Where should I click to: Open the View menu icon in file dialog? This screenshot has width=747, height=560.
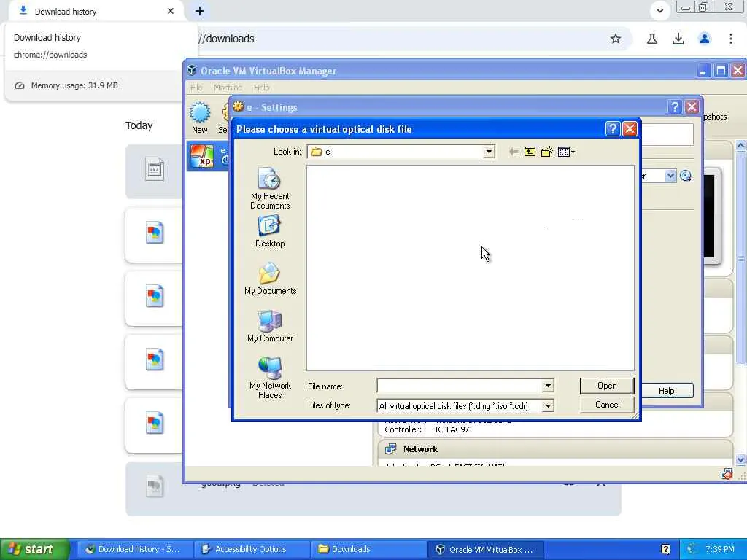pyautogui.click(x=566, y=152)
